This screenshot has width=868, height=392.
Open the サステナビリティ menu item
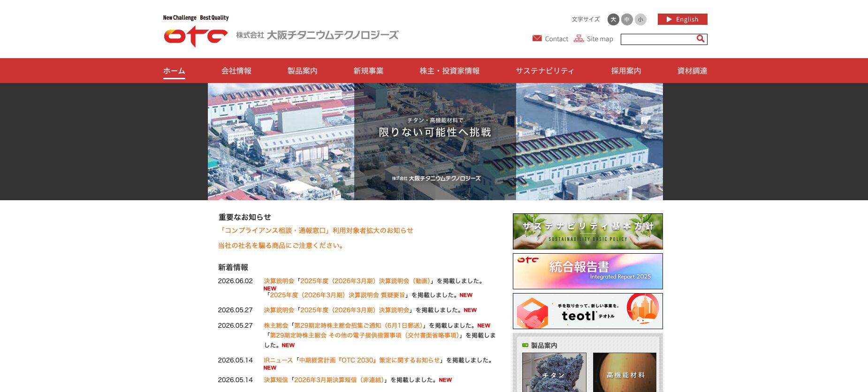pos(545,71)
